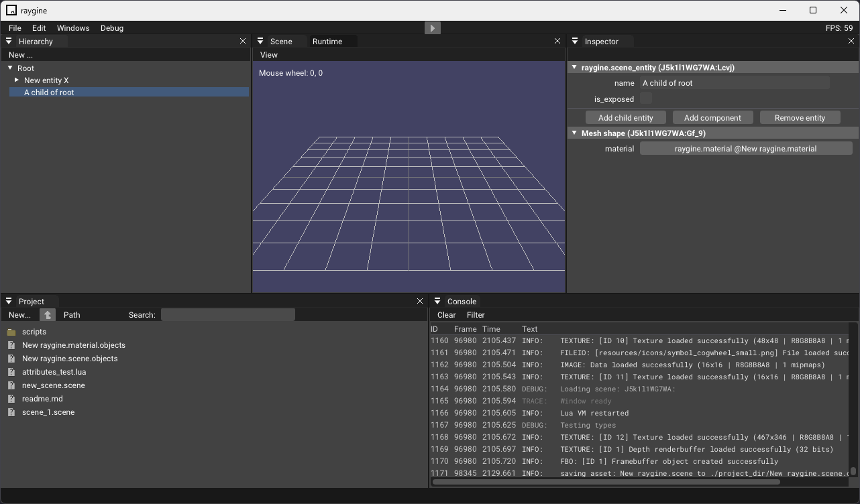Click the Console Frame column header

click(465, 329)
